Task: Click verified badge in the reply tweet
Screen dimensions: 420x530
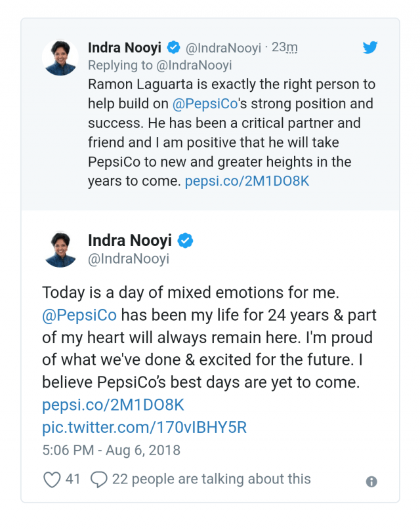Action: [x=174, y=47]
